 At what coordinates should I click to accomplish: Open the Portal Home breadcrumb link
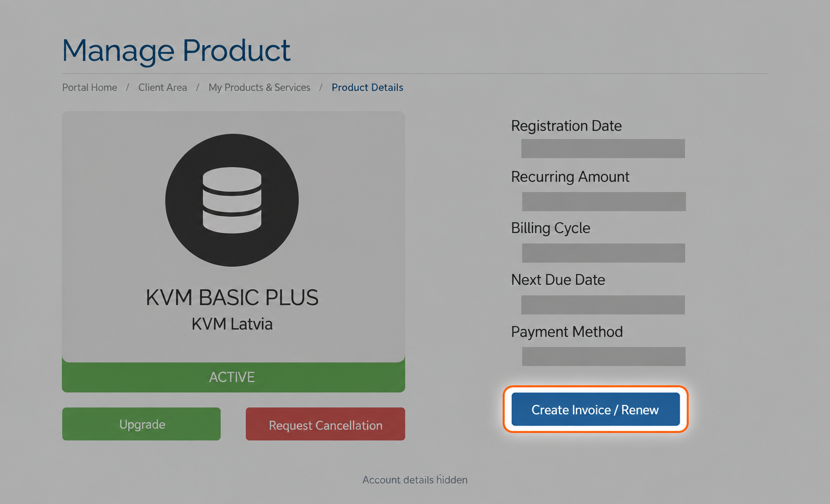point(90,88)
